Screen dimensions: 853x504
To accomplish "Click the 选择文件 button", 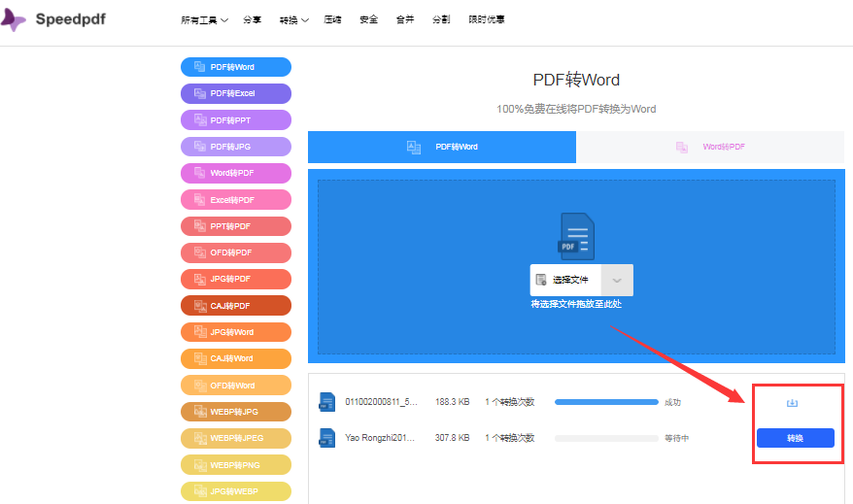I will tap(565, 280).
